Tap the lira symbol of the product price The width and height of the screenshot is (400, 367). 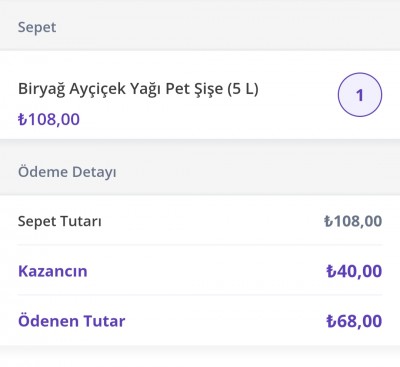click(22, 119)
